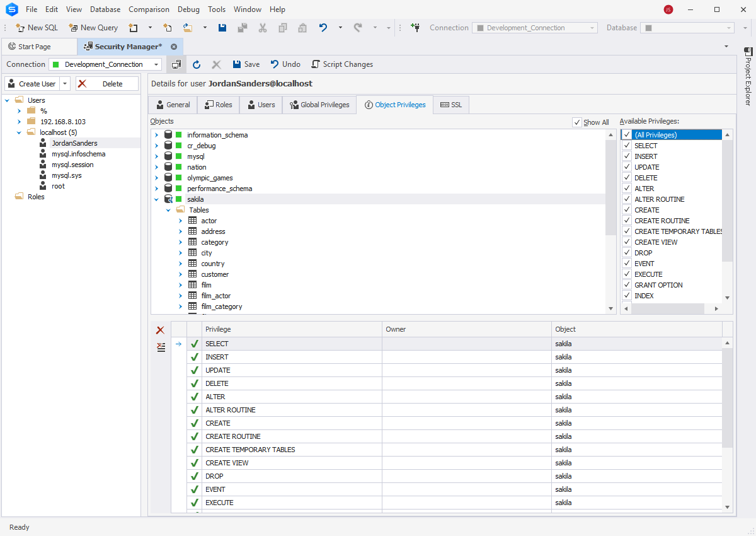Collapse the localhost users folder
This screenshot has width=756, height=536.
tap(19, 132)
